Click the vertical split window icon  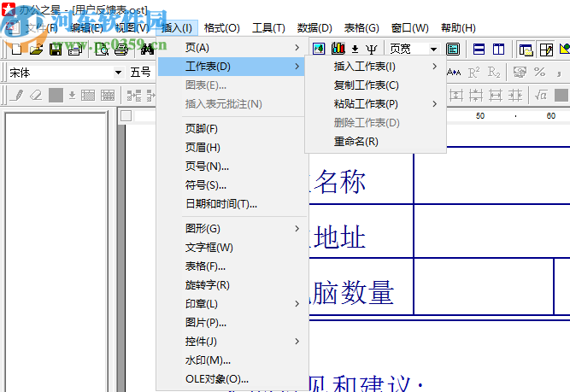[x=498, y=49]
